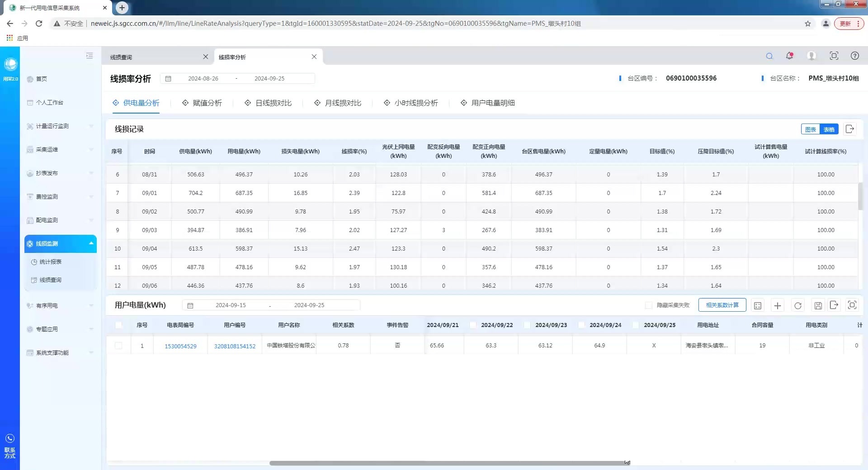Open meter number link 1530054529

coord(180,346)
